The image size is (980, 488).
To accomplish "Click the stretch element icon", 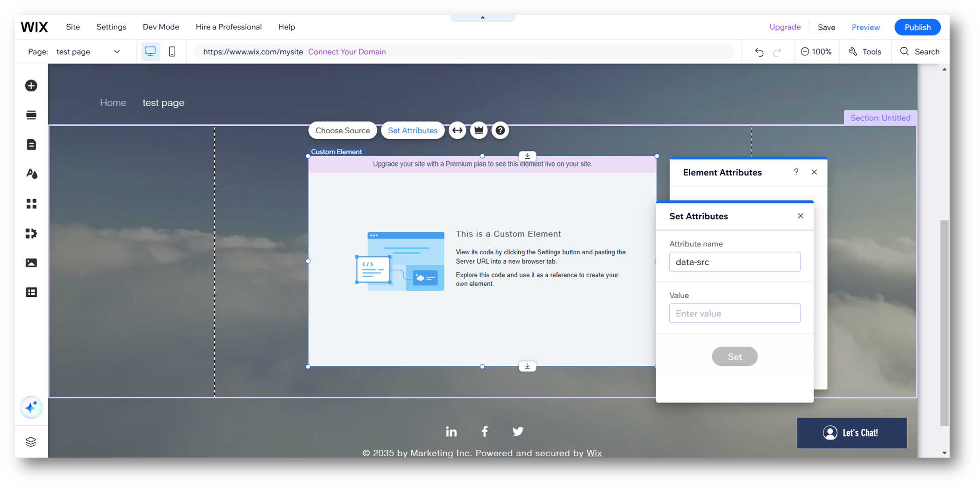I will 457,130.
